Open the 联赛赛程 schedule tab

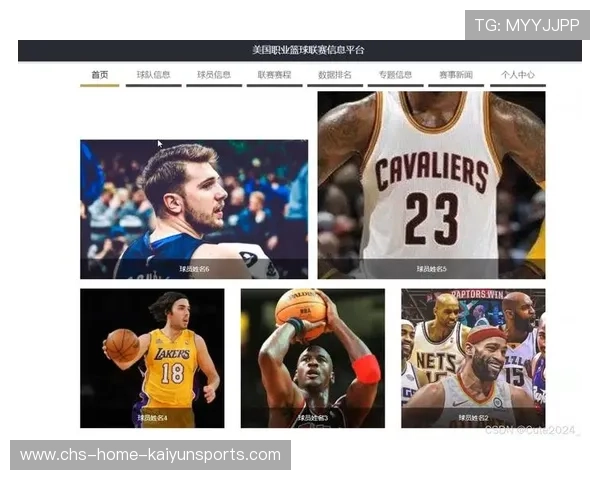[x=274, y=75]
